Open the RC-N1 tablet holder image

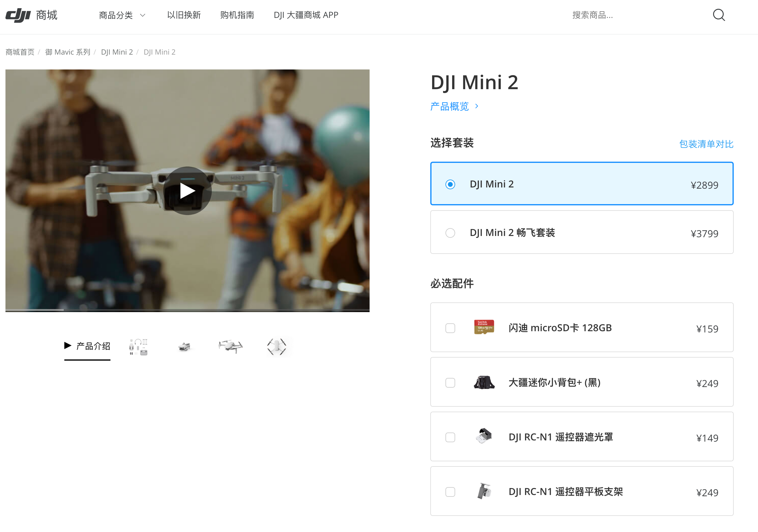click(484, 491)
